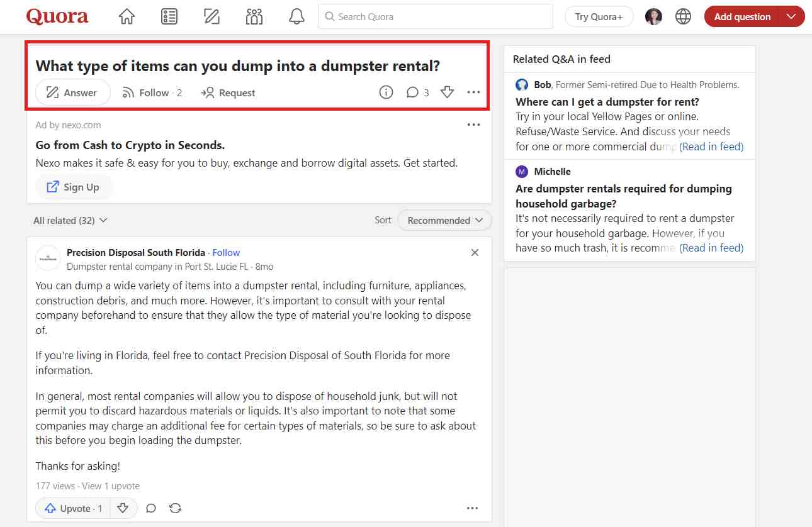Open the Home feed icon
Screen dimensions: 812x527
(127, 17)
